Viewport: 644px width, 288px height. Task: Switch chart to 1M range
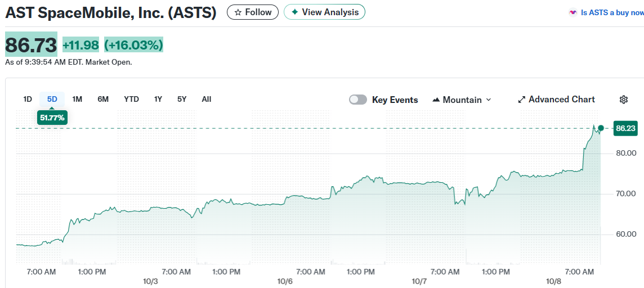77,99
